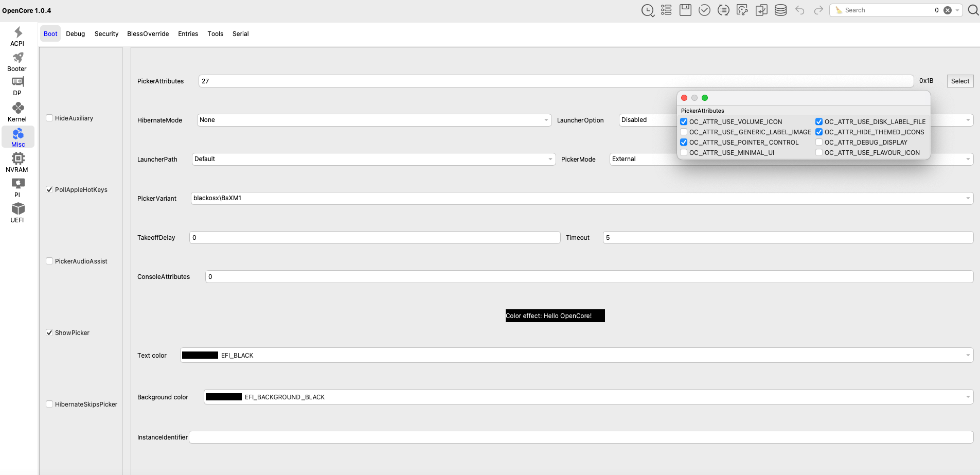Click the magnifying glass search icon

click(973, 10)
